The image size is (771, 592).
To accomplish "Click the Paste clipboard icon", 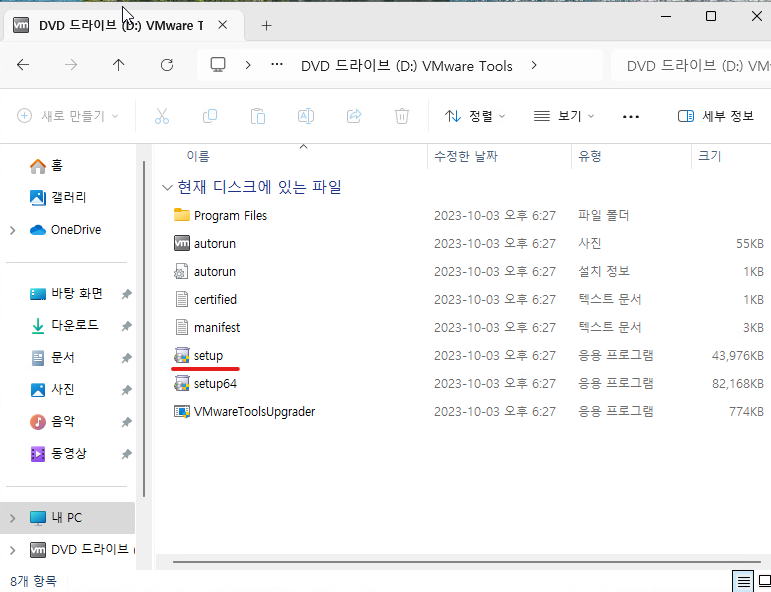I will point(258,116).
